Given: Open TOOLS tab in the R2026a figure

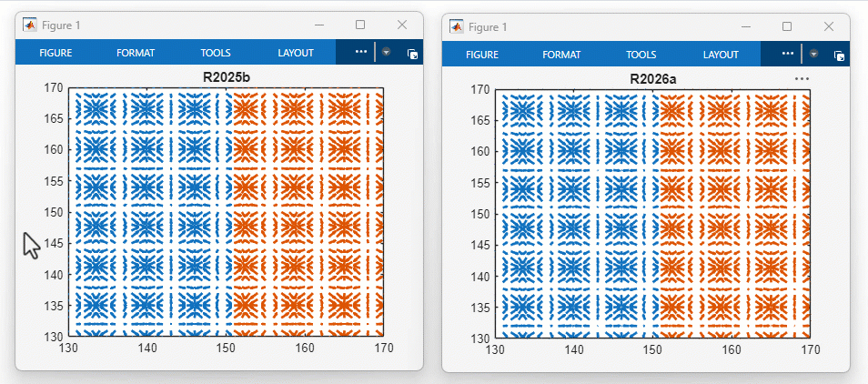Looking at the screenshot, I should click(641, 55).
